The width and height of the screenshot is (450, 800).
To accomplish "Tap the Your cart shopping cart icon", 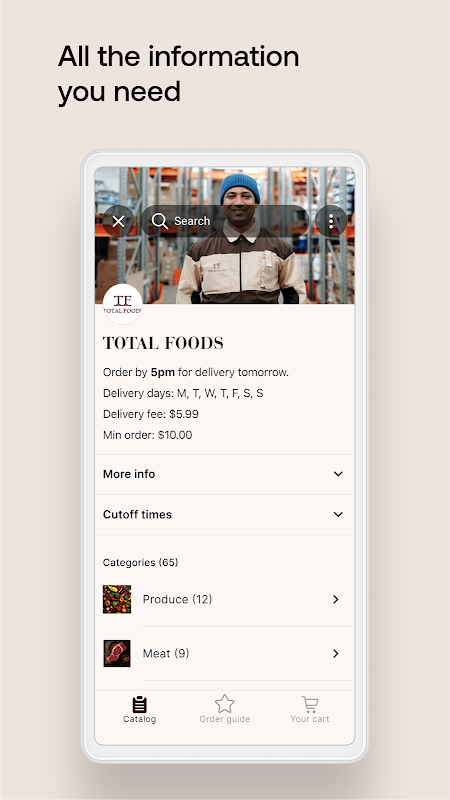I will 310,704.
